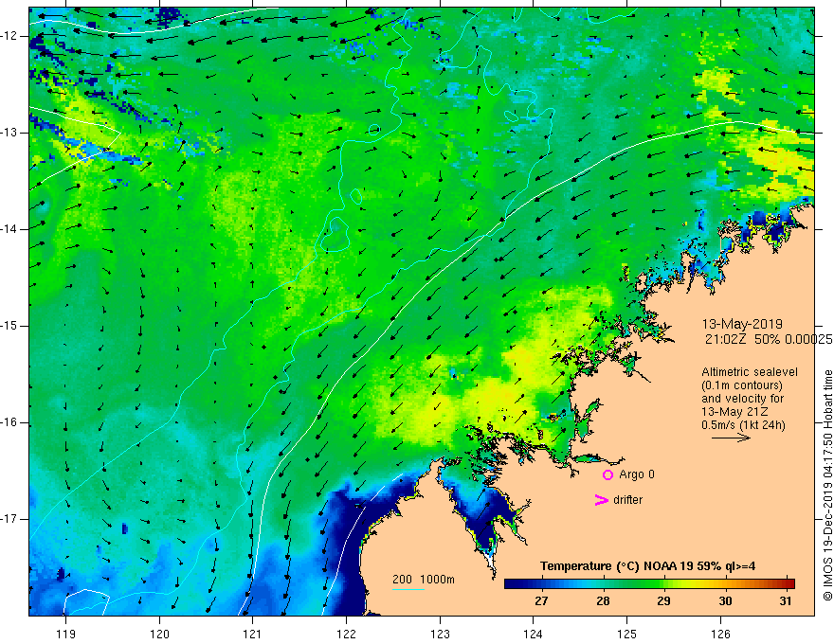Click the '200 1000m' depth contour label
Screen dimensions: 834x644
tap(424, 580)
